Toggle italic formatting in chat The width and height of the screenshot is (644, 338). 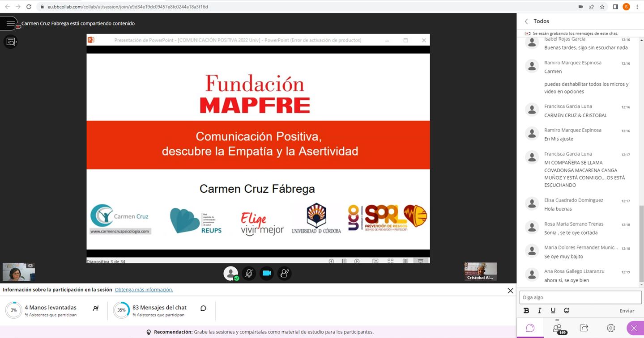(540, 311)
